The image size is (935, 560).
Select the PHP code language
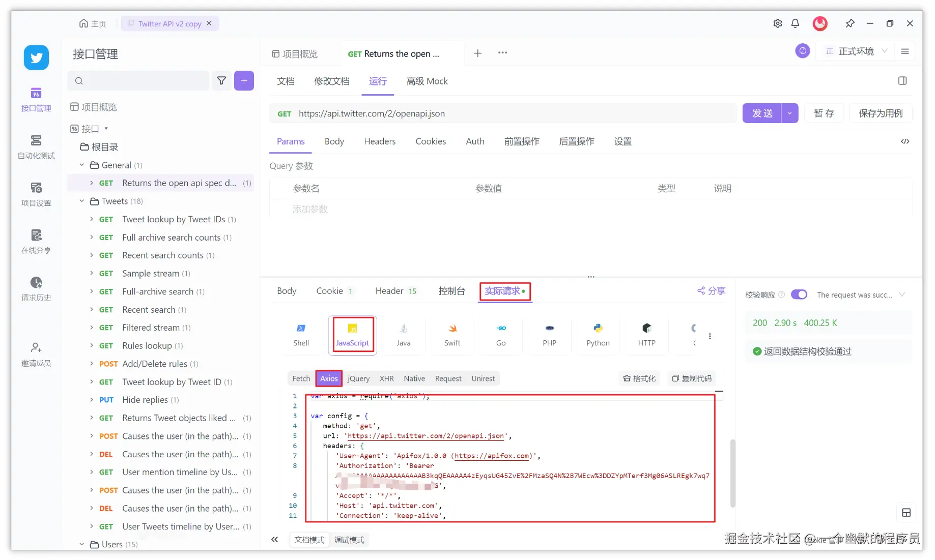549,335
